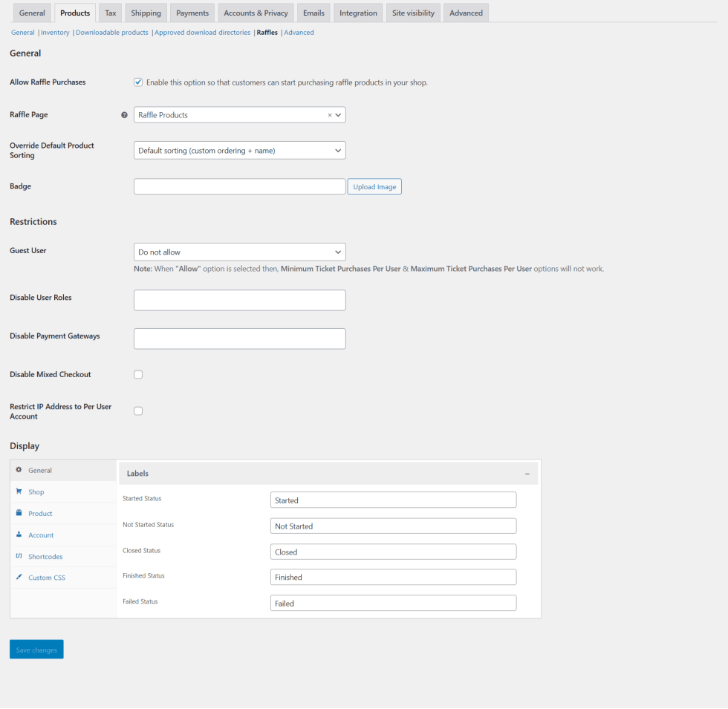Go to the Inventory sub-section link
728x709 pixels.
tap(55, 33)
